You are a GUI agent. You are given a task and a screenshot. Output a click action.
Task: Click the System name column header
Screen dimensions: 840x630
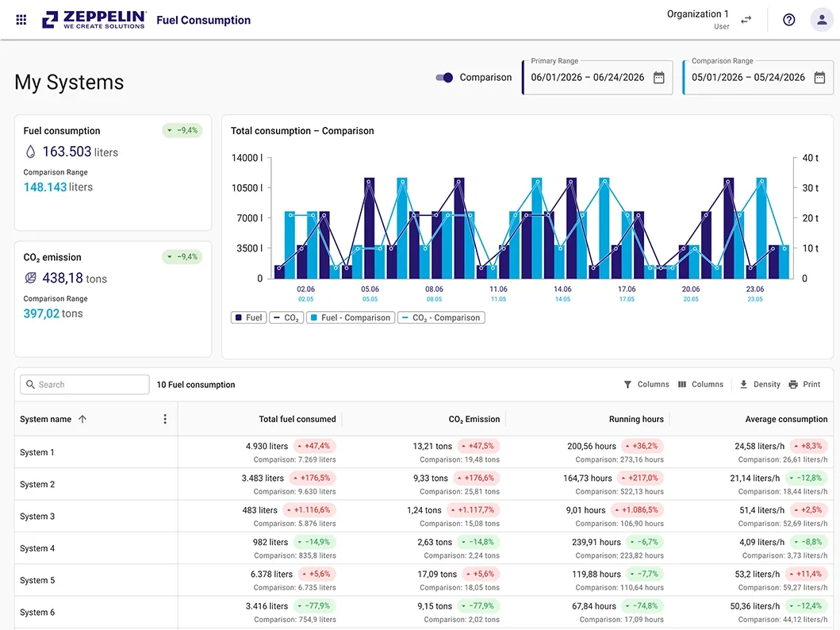[x=45, y=419]
